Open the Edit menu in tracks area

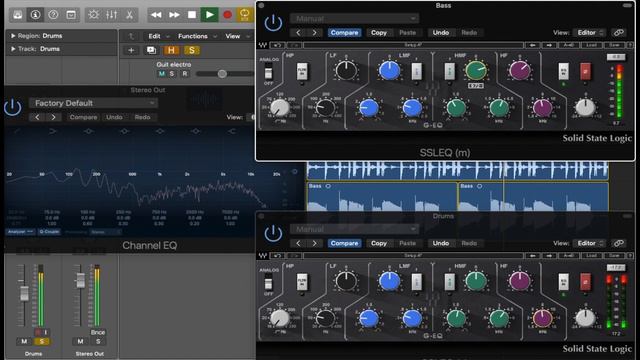[x=158, y=36]
